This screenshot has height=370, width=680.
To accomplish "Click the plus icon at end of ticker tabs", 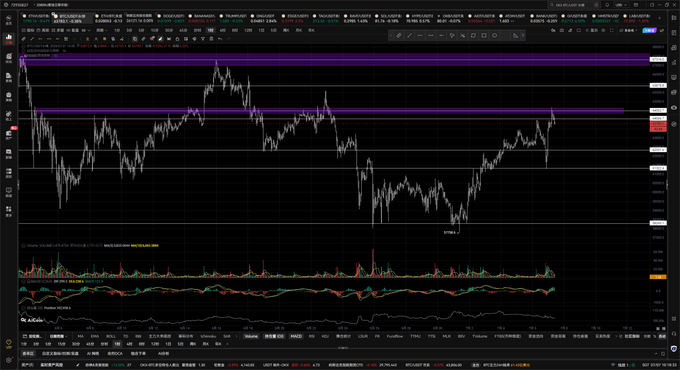I will pyautogui.click(x=660, y=18).
